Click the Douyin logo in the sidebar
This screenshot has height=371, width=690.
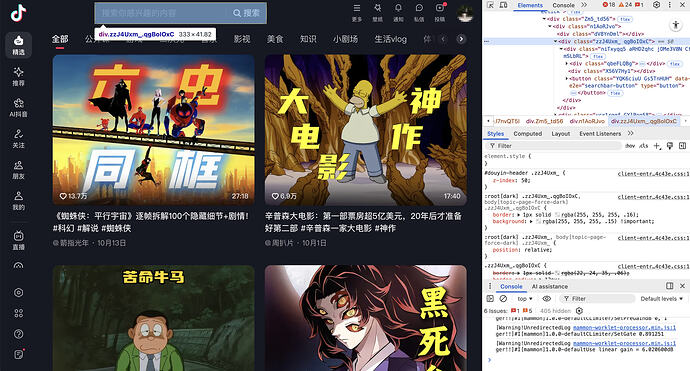[x=18, y=13]
